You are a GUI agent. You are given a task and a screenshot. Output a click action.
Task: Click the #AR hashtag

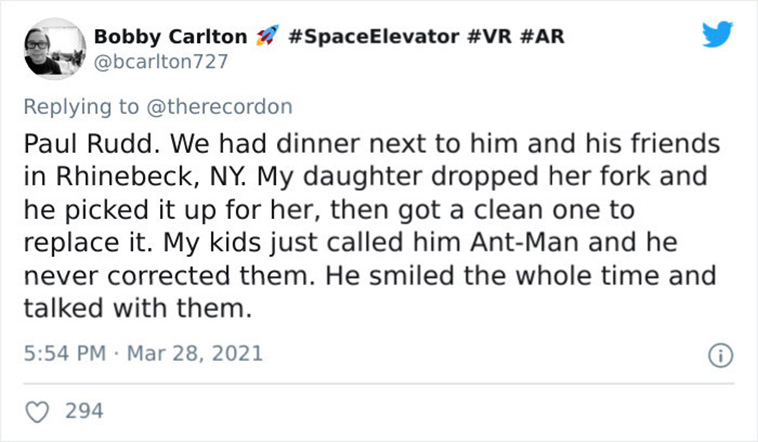click(542, 36)
